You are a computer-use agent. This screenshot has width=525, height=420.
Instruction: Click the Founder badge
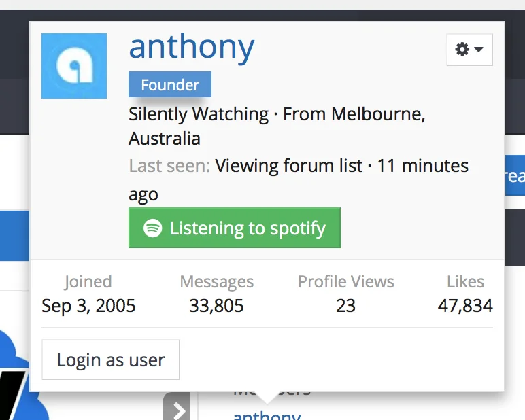(170, 84)
